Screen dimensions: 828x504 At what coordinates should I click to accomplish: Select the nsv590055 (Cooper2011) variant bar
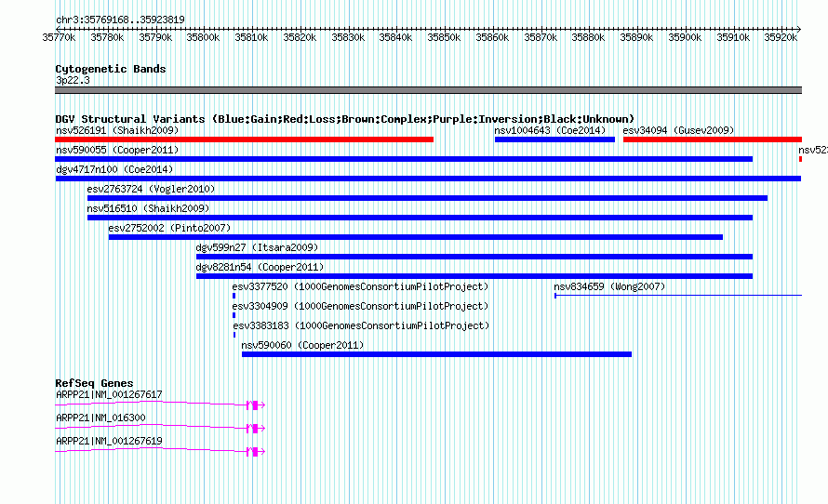click(x=404, y=159)
